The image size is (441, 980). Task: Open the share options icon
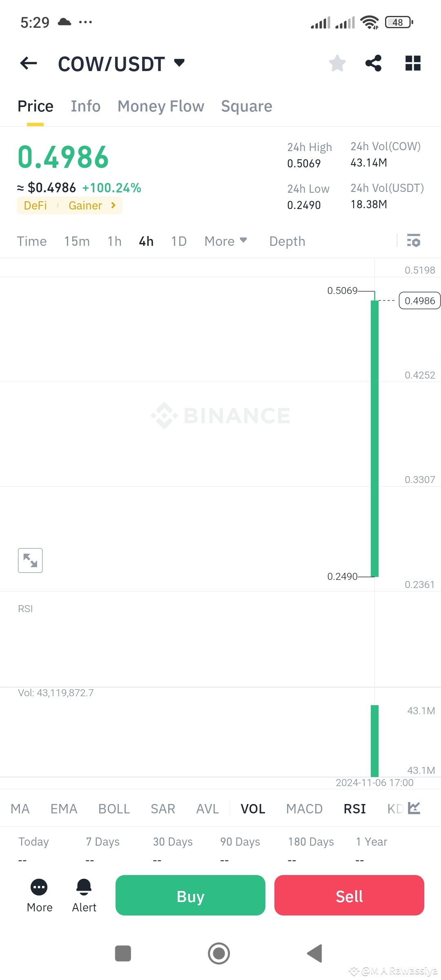pos(374,63)
